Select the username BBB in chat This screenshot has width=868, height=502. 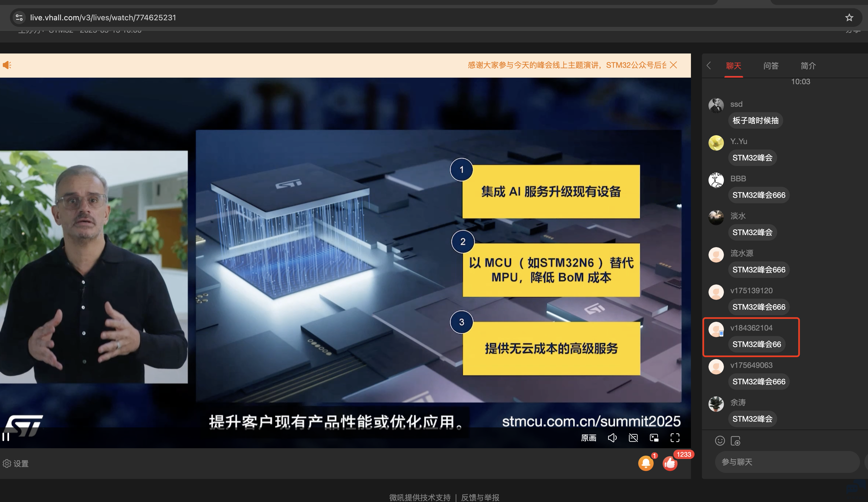click(x=738, y=179)
